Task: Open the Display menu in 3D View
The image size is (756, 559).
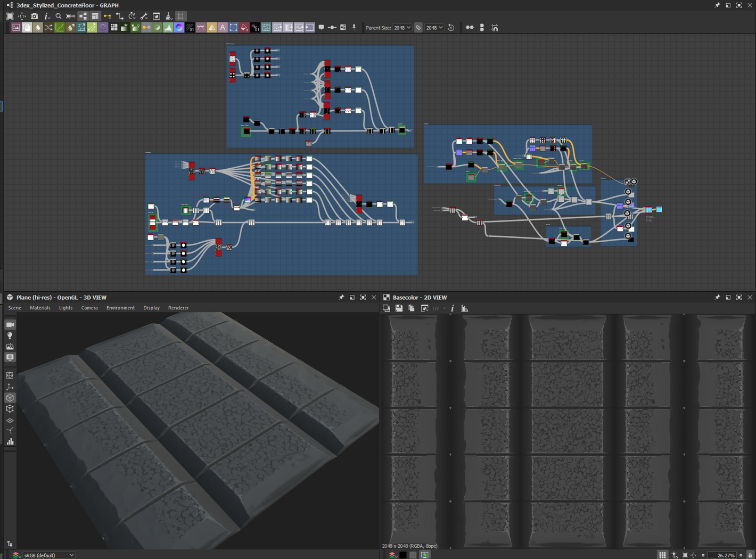Action: tap(151, 308)
